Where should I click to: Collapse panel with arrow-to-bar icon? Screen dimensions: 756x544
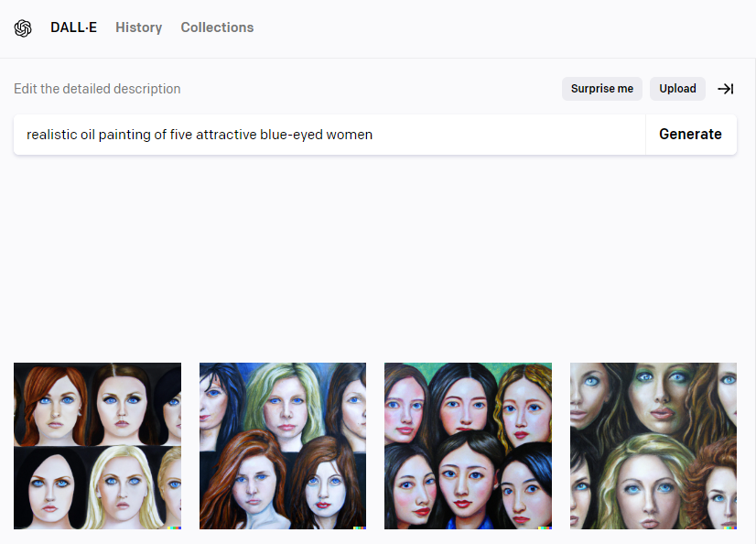pyautogui.click(x=726, y=89)
